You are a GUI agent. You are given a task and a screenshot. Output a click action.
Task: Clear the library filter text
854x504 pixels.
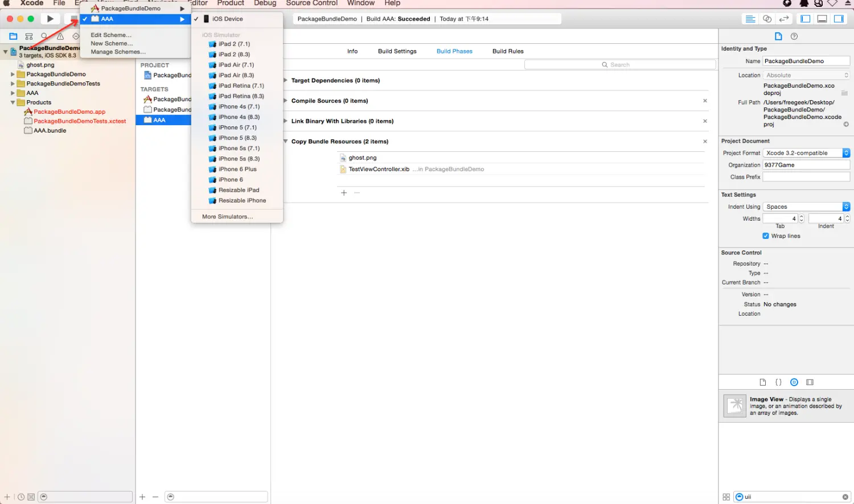(845, 497)
